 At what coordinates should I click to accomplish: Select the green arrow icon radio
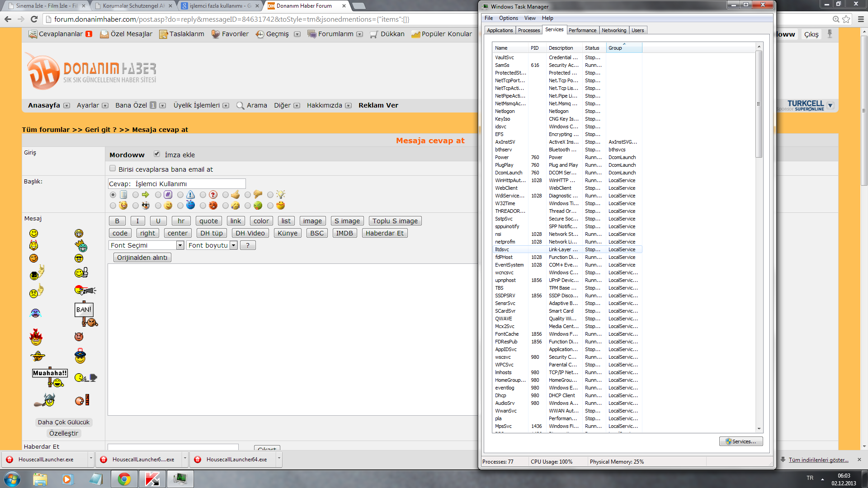pyautogui.click(x=136, y=195)
